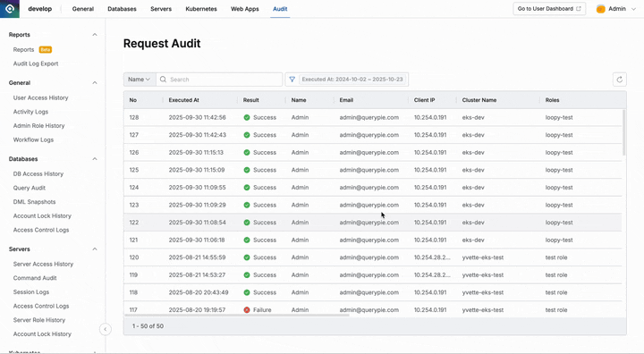The height and width of the screenshot is (354, 644).
Task: Click the Email column header
Action: (x=346, y=100)
